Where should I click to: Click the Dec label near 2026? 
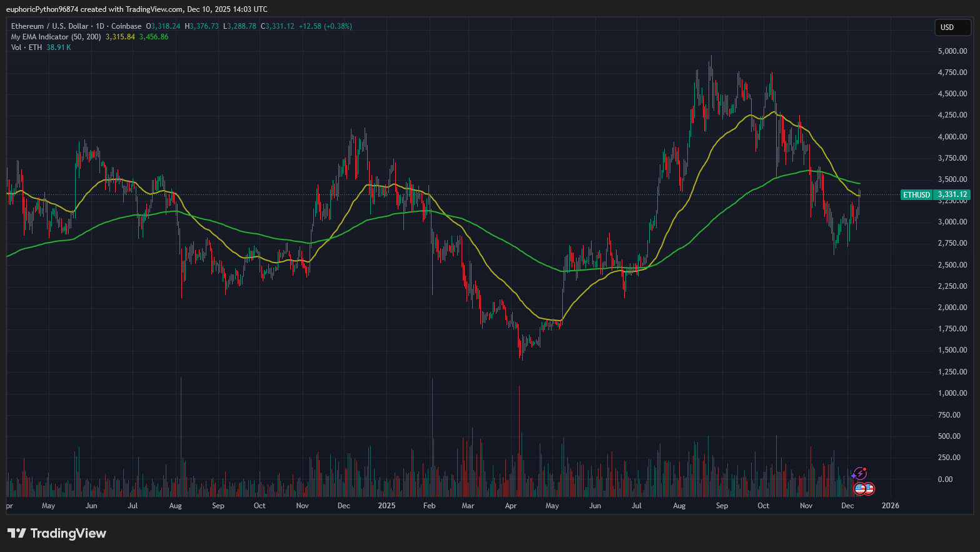pos(847,506)
